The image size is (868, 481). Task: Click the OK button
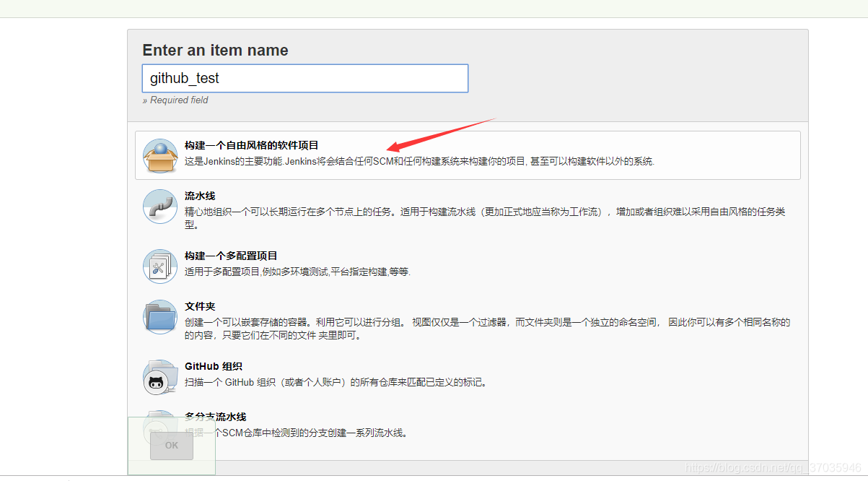click(172, 445)
